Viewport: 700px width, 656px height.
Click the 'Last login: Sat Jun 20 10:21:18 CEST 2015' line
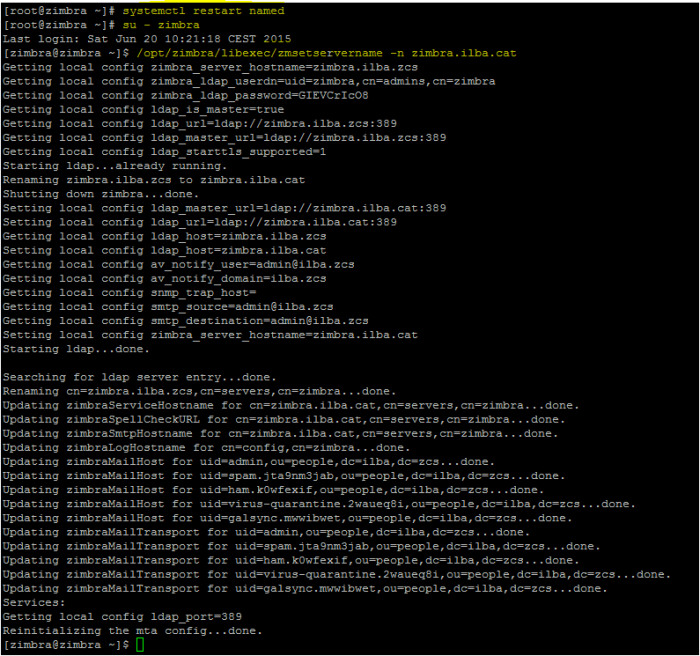click(x=147, y=39)
